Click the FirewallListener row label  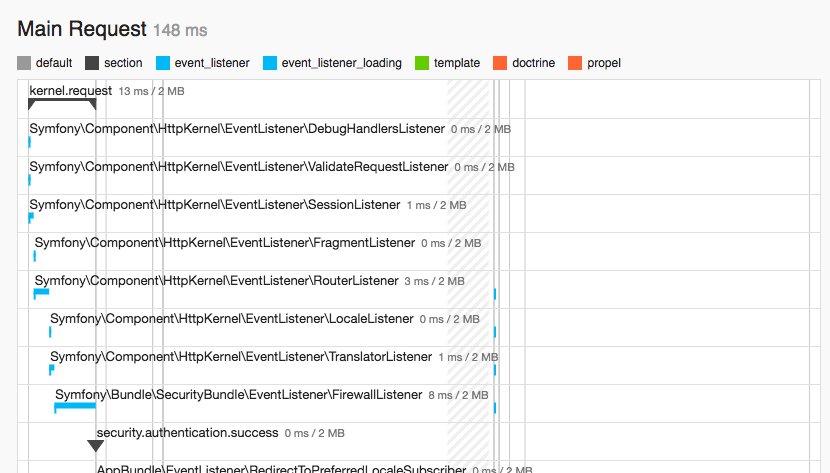[239, 395]
